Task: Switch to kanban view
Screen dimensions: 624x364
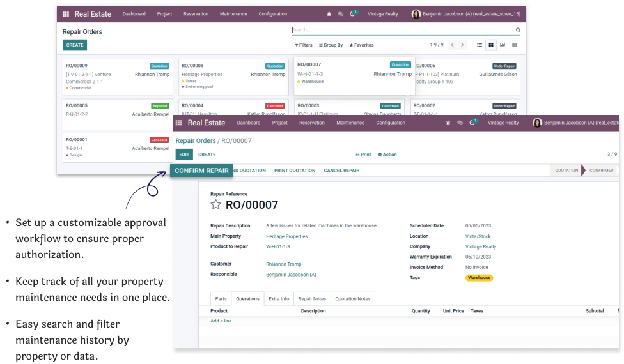Action: (491, 45)
